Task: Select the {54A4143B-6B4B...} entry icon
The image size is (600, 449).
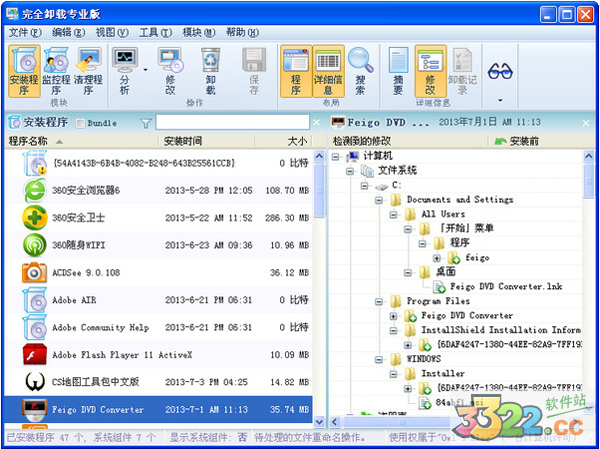Action: [x=35, y=163]
